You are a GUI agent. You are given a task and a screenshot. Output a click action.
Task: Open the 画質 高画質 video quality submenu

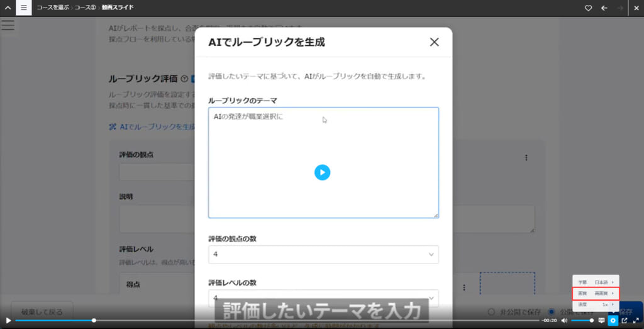click(x=596, y=293)
